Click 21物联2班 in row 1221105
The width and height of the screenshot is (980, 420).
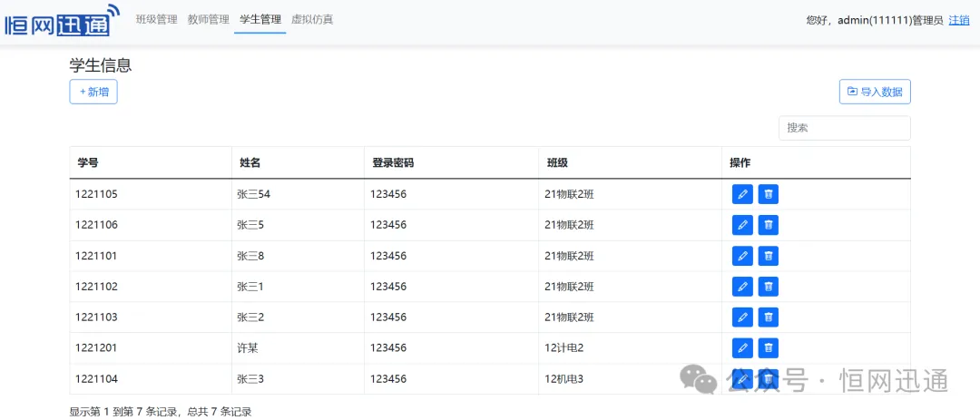pyautogui.click(x=569, y=194)
